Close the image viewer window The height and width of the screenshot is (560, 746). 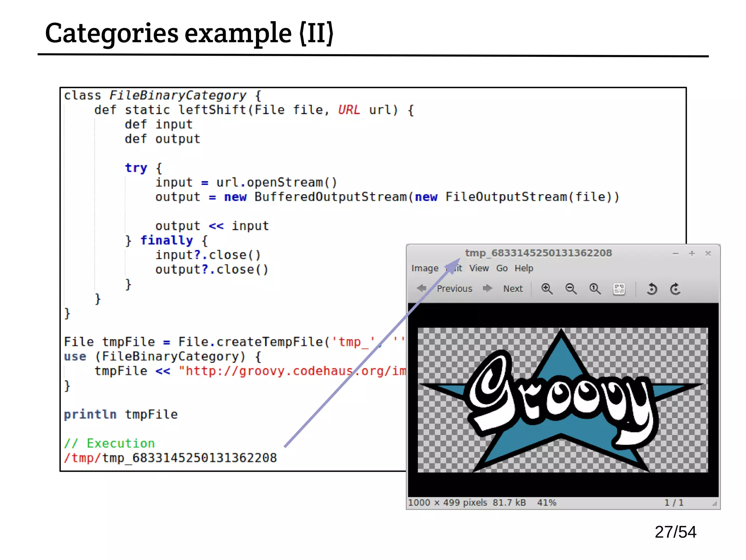[708, 254]
